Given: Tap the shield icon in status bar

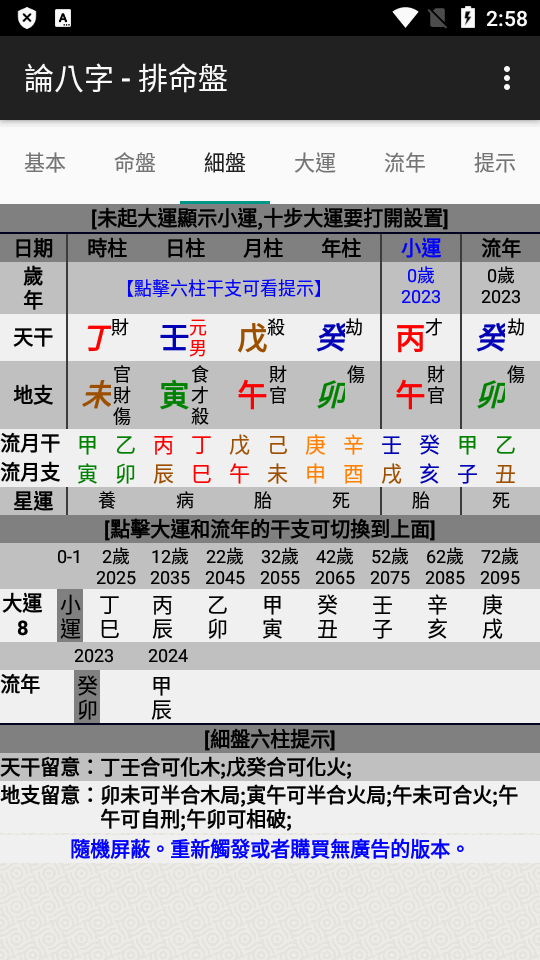Looking at the screenshot, I should [x=26, y=18].
